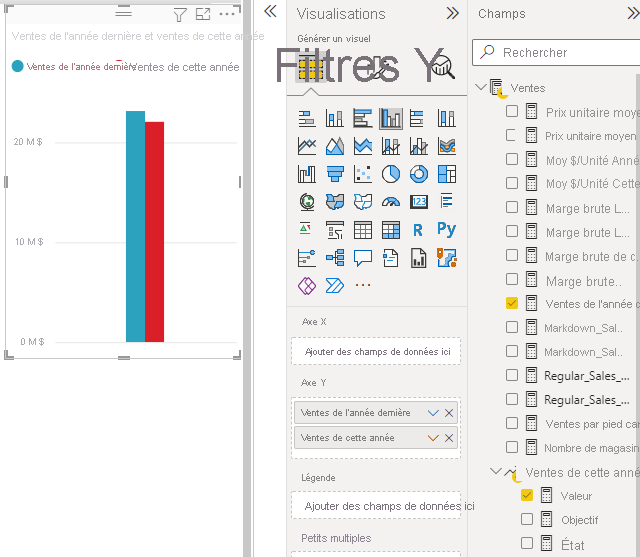Select the Power Apps visual

[307, 286]
